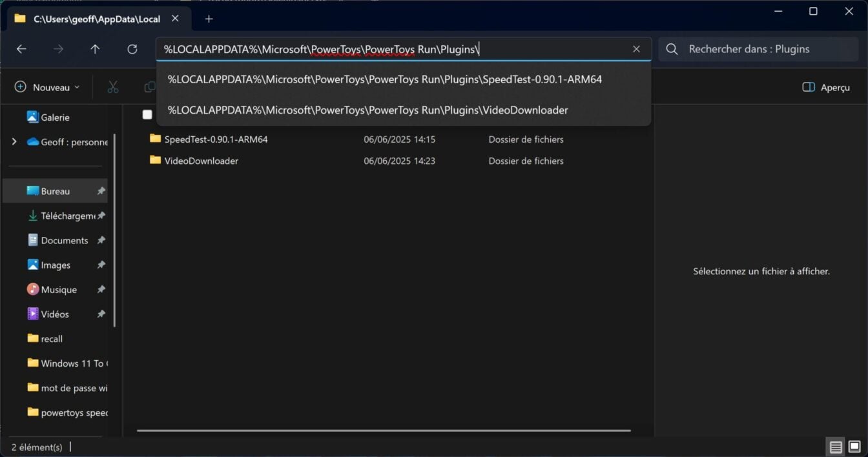Toggle the Aperçu preview pane
The height and width of the screenshot is (457, 868).
point(826,87)
